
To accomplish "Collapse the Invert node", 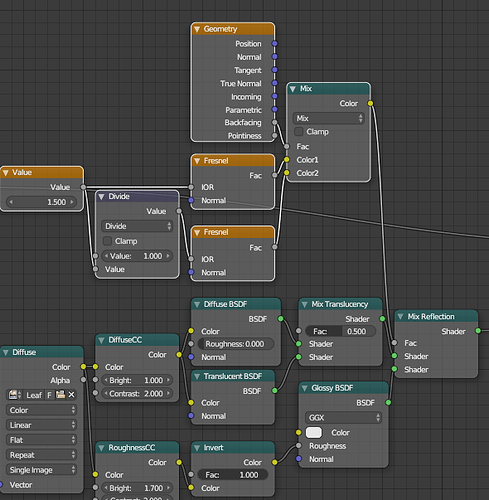I will coord(197,448).
